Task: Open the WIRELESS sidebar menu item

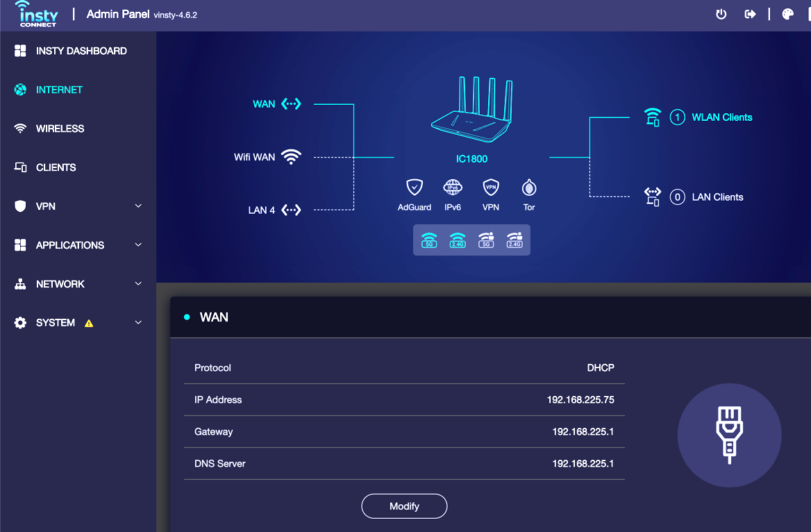Action: coord(60,128)
